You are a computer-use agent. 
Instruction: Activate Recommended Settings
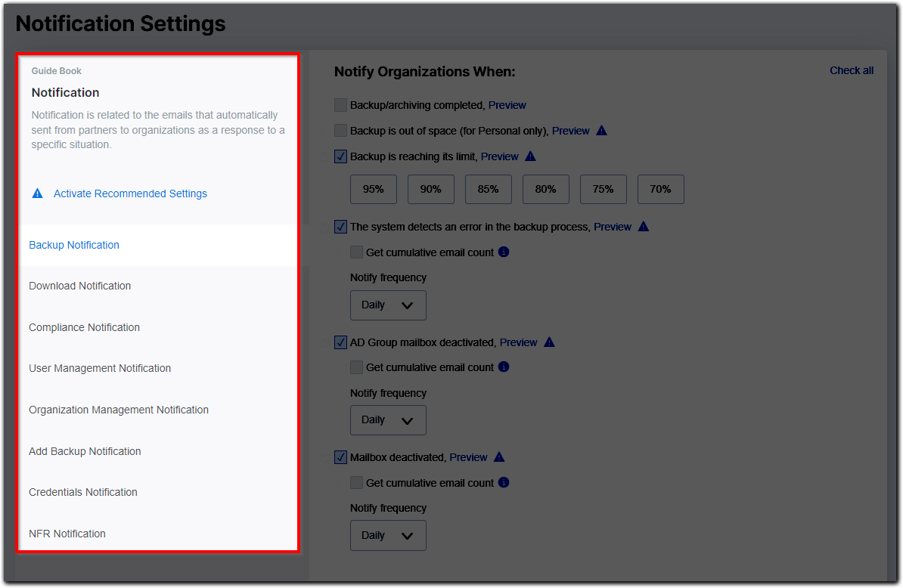pos(129,193)
